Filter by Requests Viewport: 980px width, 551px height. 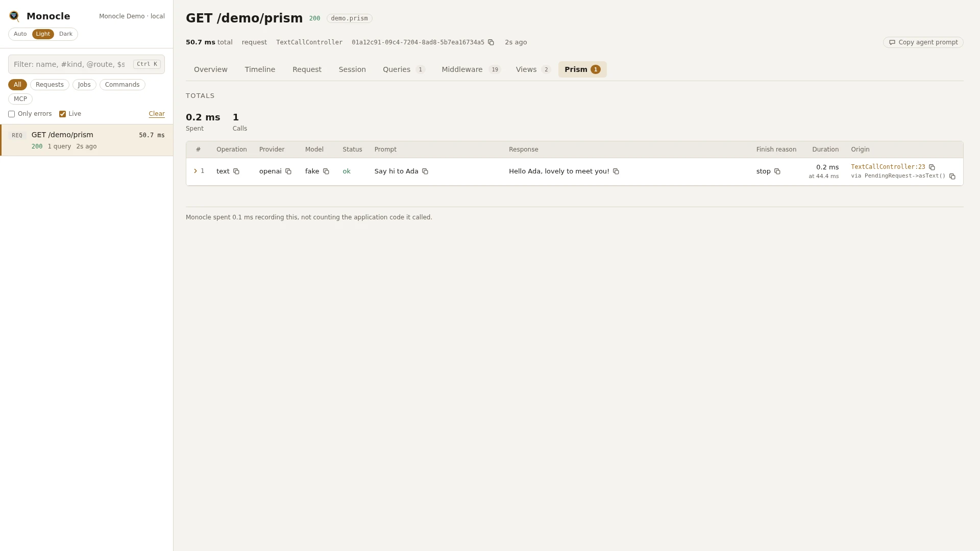point(50,85)
